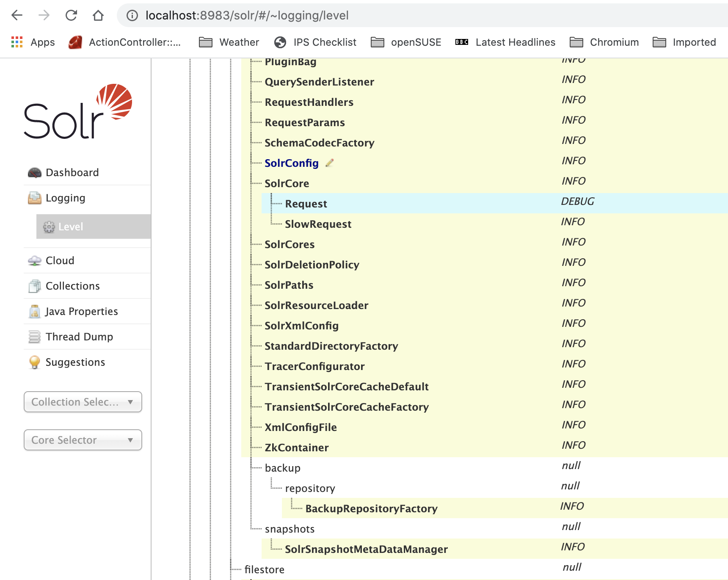This screenshot has width=728, height=580.
Task: Open the Core Selector dropdown
Action: coord(83,440)
